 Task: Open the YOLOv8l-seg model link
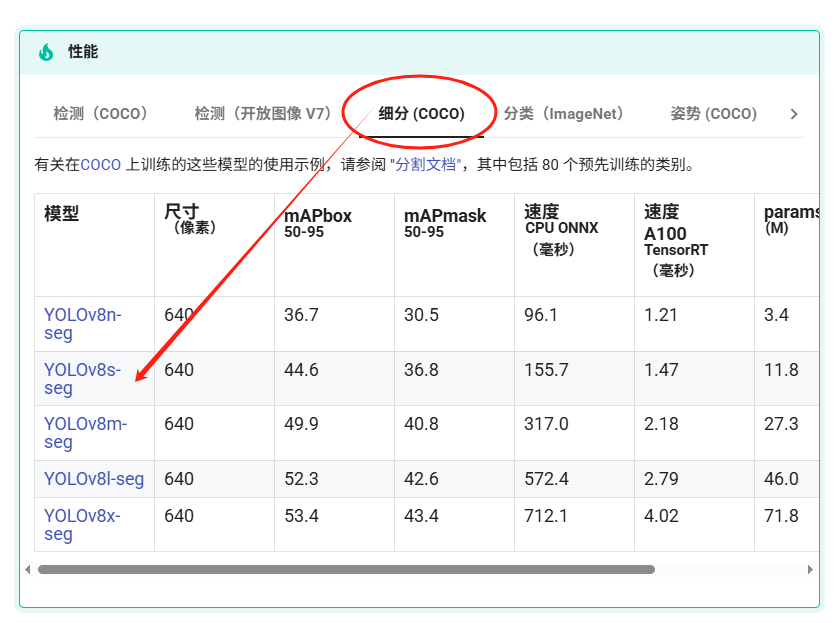[94, 479]
